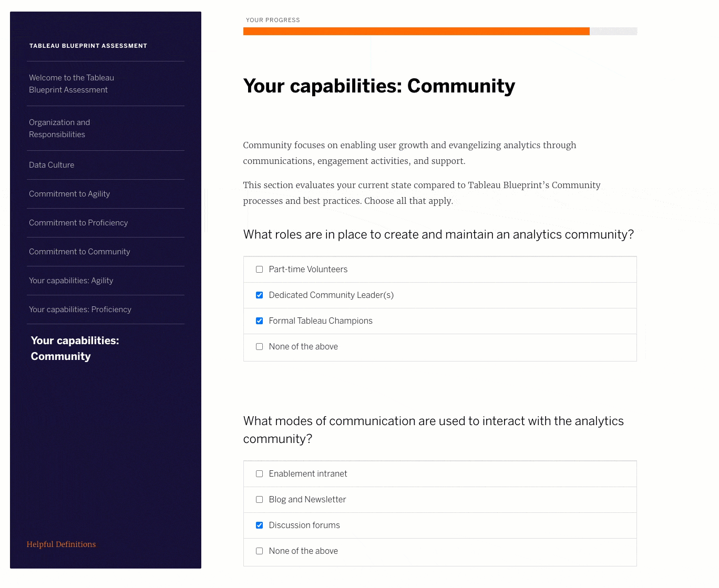Select the current Your capabilities: Community item
Image resolution: width=719 pixels, height=588 pixels.
(75, 348)
